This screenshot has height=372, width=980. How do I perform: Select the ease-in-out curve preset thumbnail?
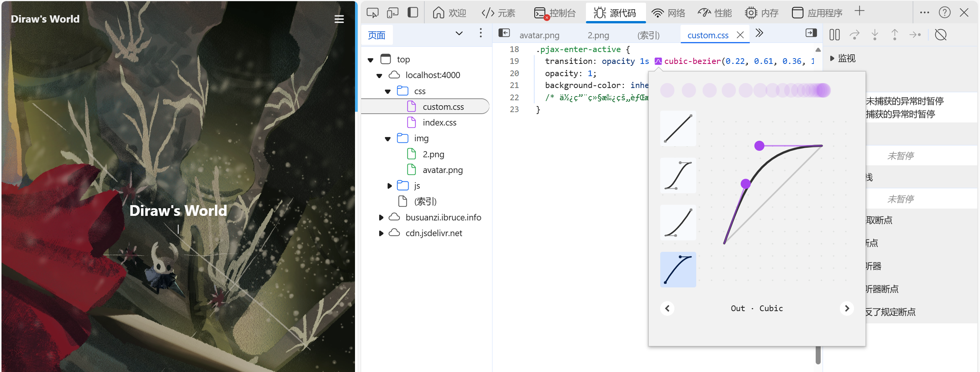click(x=678, y=175)
